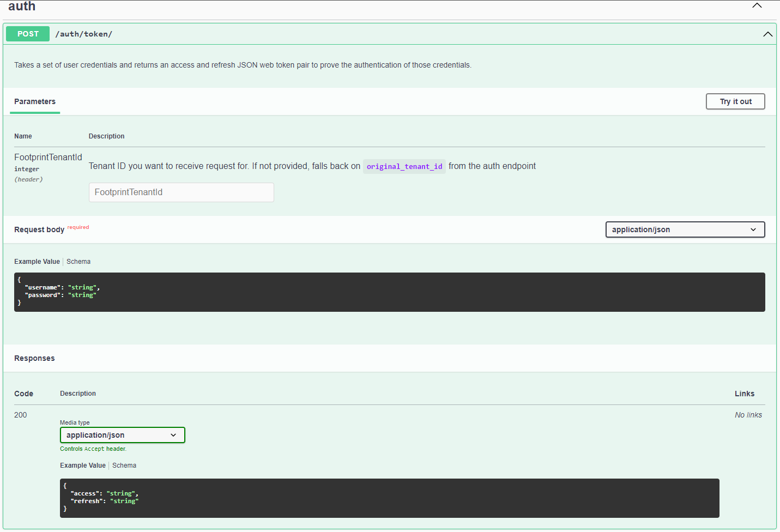
Task: Switch to the response Schema view
Action: click(124, 465)
